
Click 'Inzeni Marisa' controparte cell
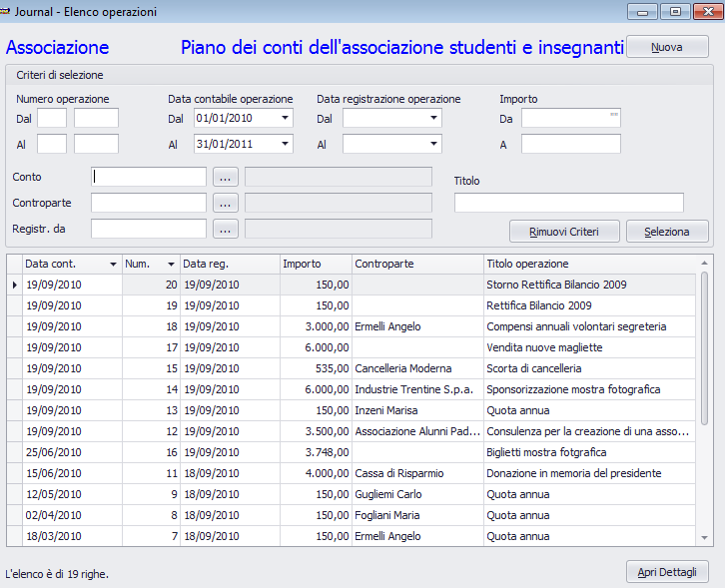click(418, 410)
